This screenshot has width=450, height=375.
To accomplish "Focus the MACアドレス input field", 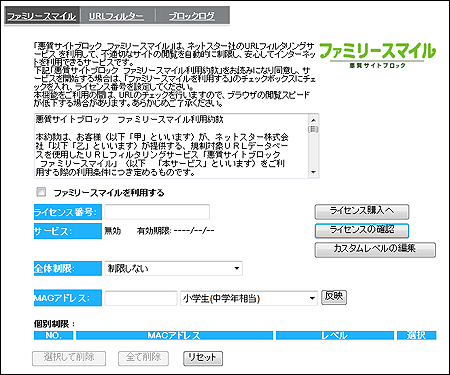I will (141, 298).
